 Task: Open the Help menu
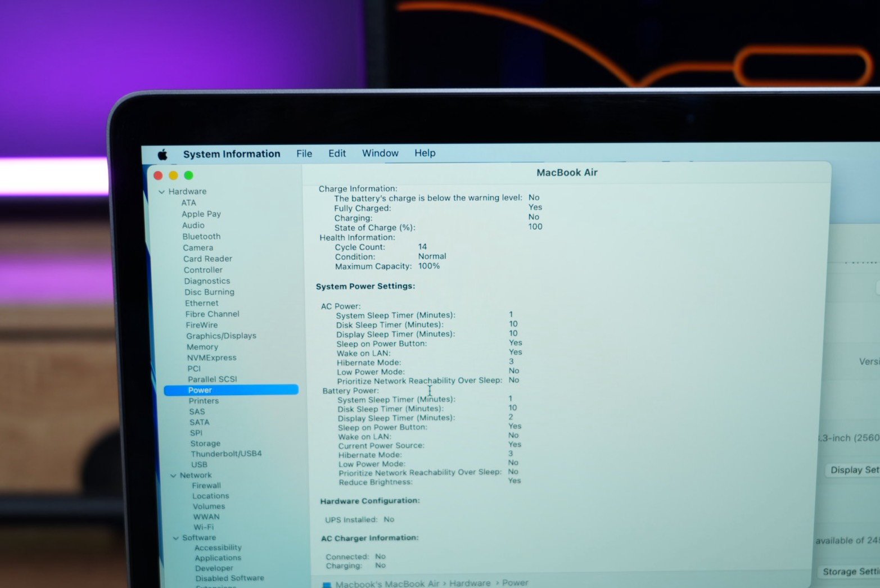(425, 153)
